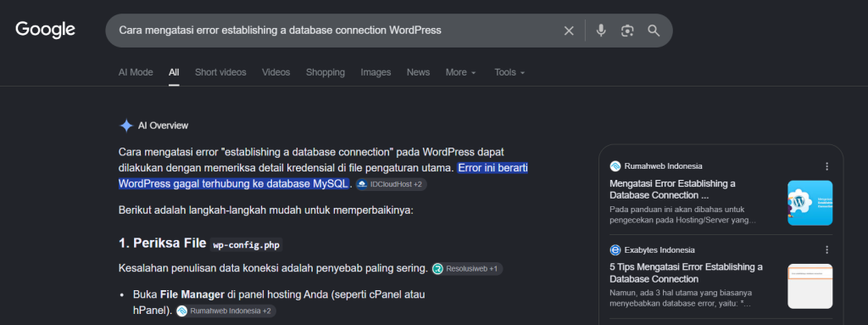Image resolution: width=868 pixels, height=325 pixels.
Task: Click Rumahweb Indonesia site favicon in card
Action: click(x=615, y=166)
